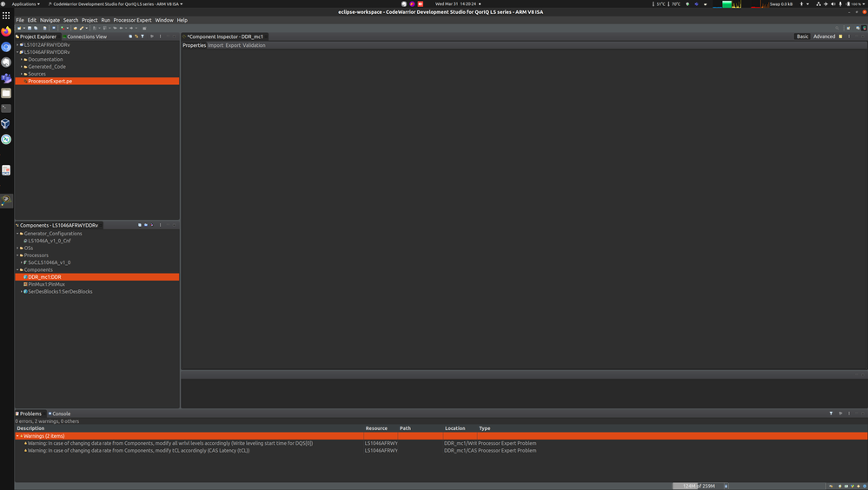Collapse the LS1046AFRWYDDRv project
Screen dimensions: 868x490
pos(17,52)
